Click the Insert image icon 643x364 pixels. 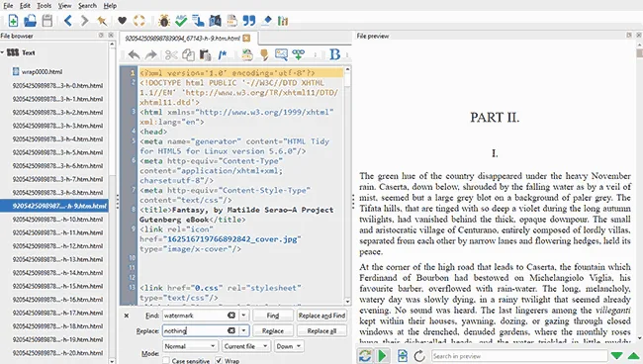click(281, 54)
